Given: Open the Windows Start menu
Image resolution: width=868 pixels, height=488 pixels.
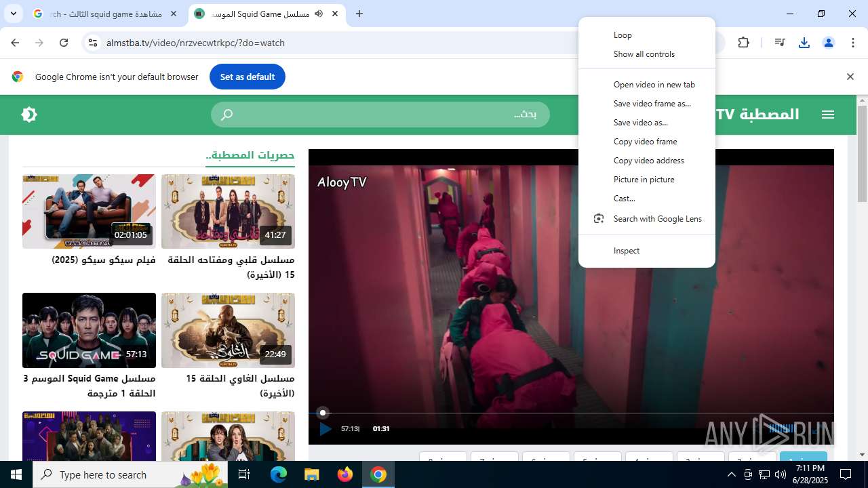Looking at the screenshot, I should tap(16, 474).
